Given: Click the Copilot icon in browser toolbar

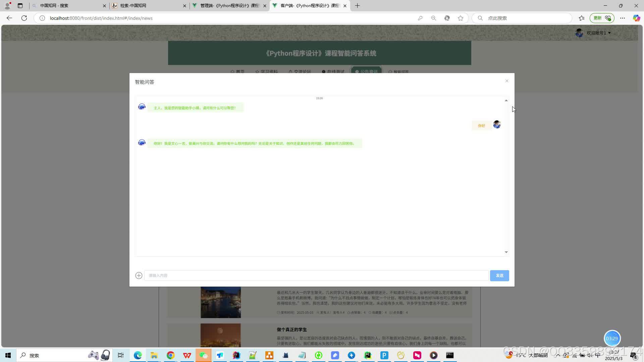Looking at the screenshot, I should point(636,18).
